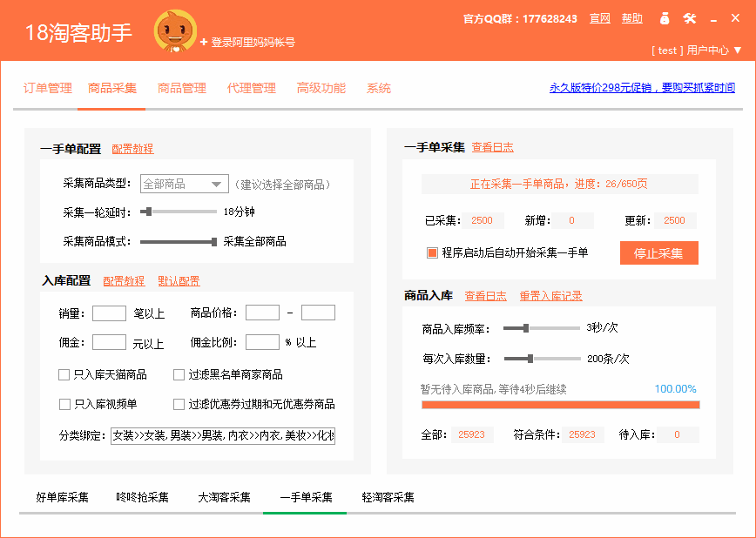Click the 停止采集 button
Screen dimensions: 756x538
click(658, 253)
